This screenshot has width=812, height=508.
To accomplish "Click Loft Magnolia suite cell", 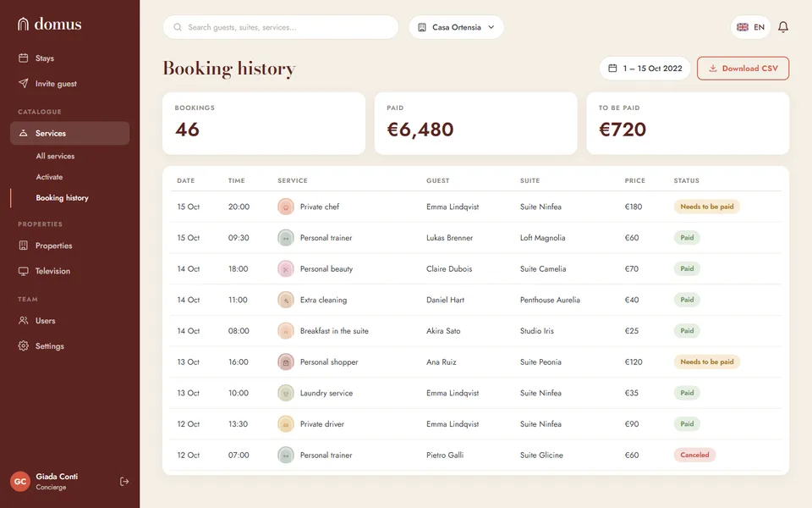I will tap(543, 238).
